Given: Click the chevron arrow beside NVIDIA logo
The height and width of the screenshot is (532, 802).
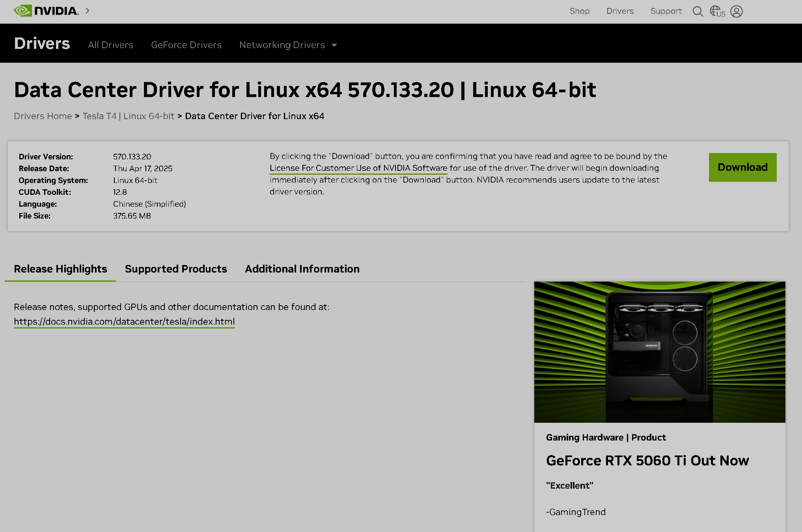Looking at the screenshot, I should [88, 11].
